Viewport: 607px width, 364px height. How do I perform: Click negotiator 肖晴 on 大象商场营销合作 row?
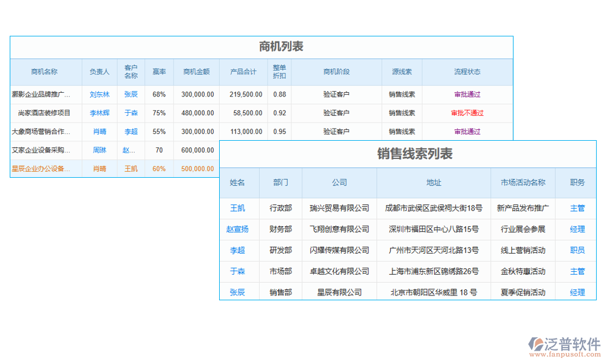[99, 131]
